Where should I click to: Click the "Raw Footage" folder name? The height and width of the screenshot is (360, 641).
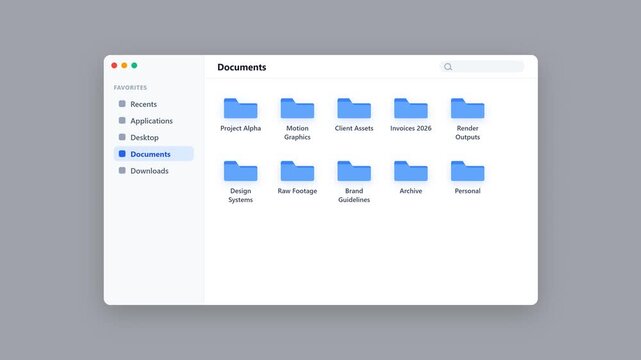(297, 191)
